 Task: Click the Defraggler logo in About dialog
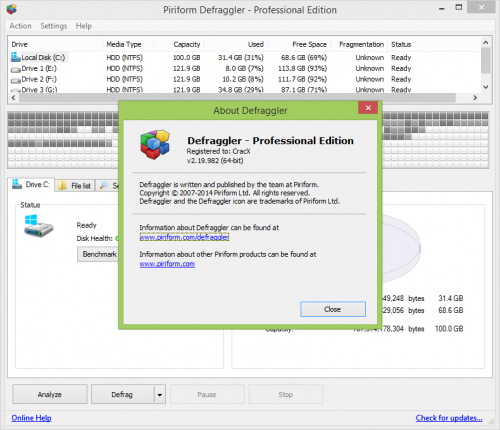pyautogui.click(x=155, y=145)
